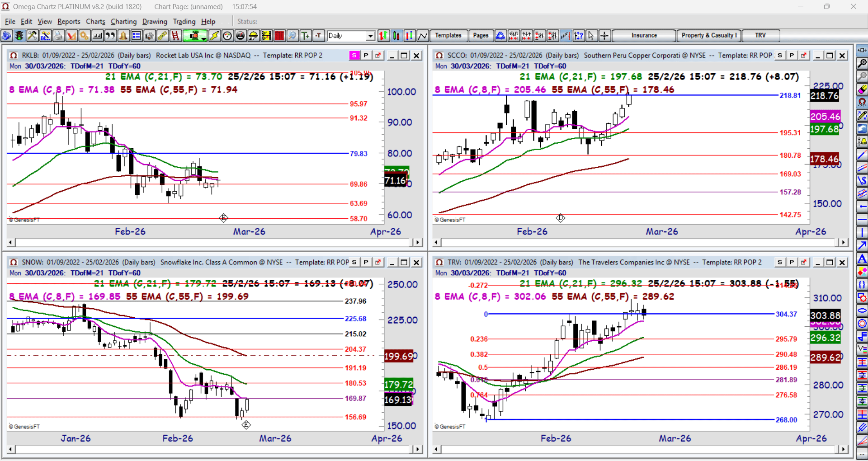
Task: Click the -T remove text icon
Action: point(319,36)
